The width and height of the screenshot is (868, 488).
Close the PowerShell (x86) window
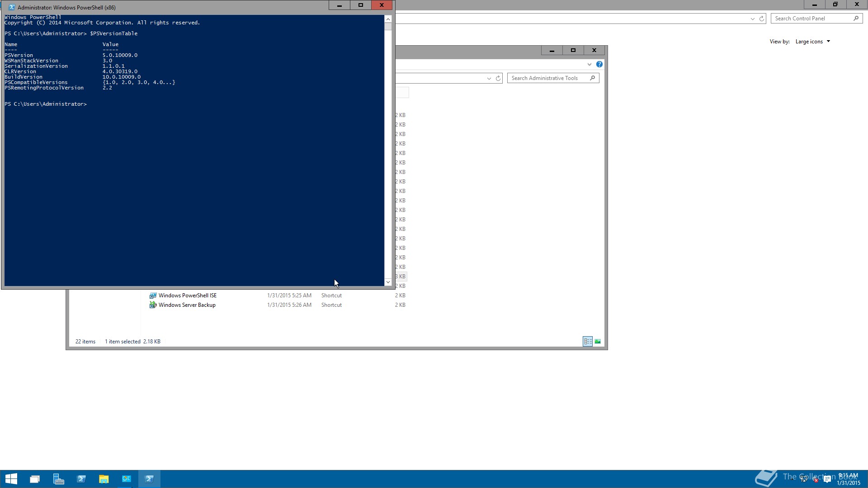pyautogui.click(x=382, y=5)
